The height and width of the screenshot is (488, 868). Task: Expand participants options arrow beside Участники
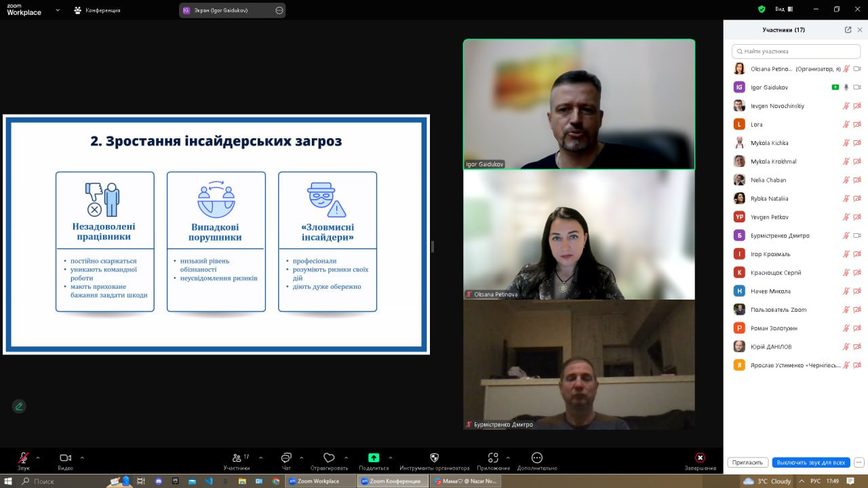click(261, 457)
